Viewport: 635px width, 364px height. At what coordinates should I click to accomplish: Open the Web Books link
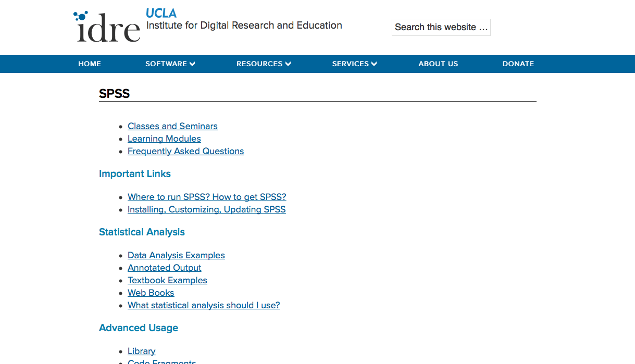151,293
